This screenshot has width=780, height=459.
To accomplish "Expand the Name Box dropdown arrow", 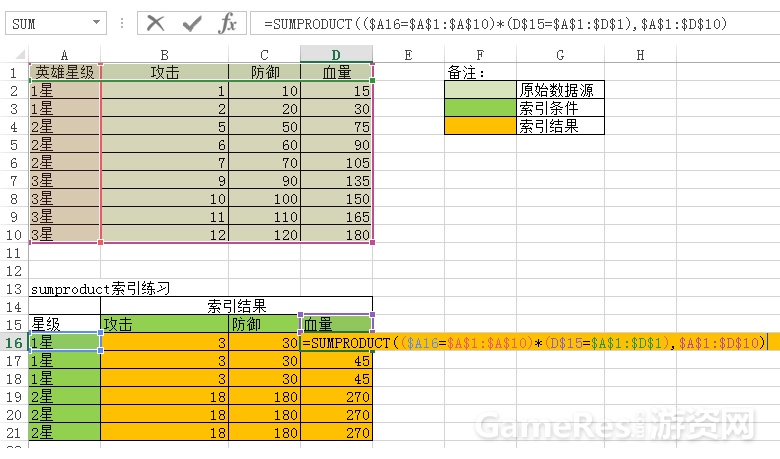I will [x=97, y=22].
